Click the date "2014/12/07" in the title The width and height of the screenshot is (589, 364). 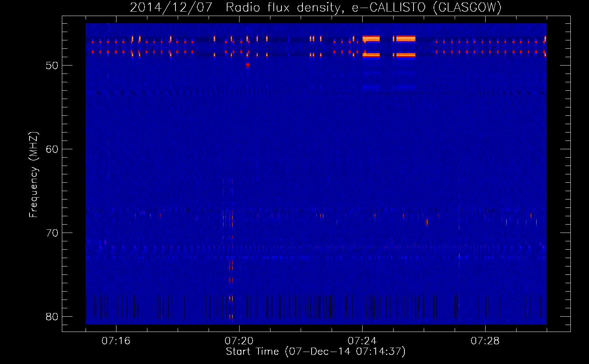click(171, 7)
